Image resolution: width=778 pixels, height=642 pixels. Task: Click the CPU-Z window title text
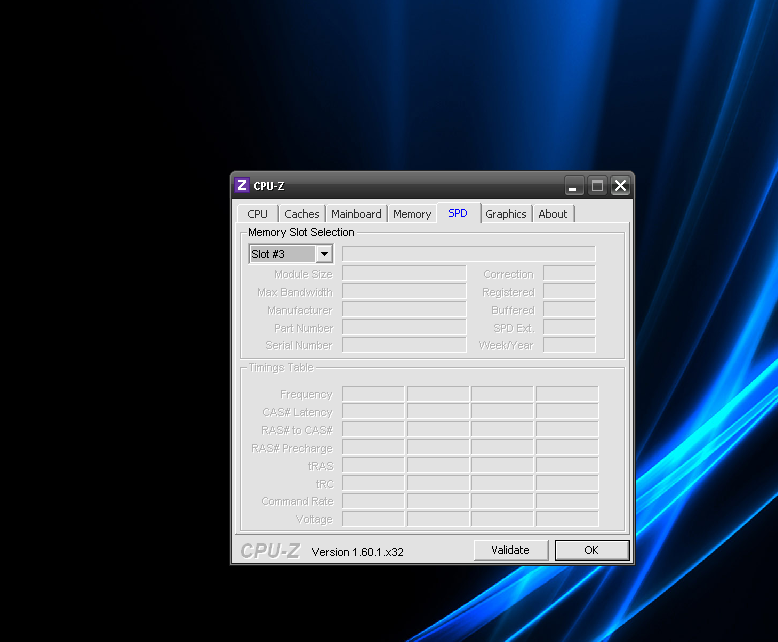(269, 186)
